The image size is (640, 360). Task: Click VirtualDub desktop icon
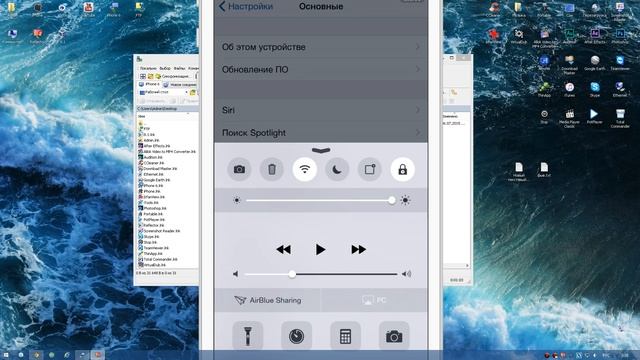point(519,36)
